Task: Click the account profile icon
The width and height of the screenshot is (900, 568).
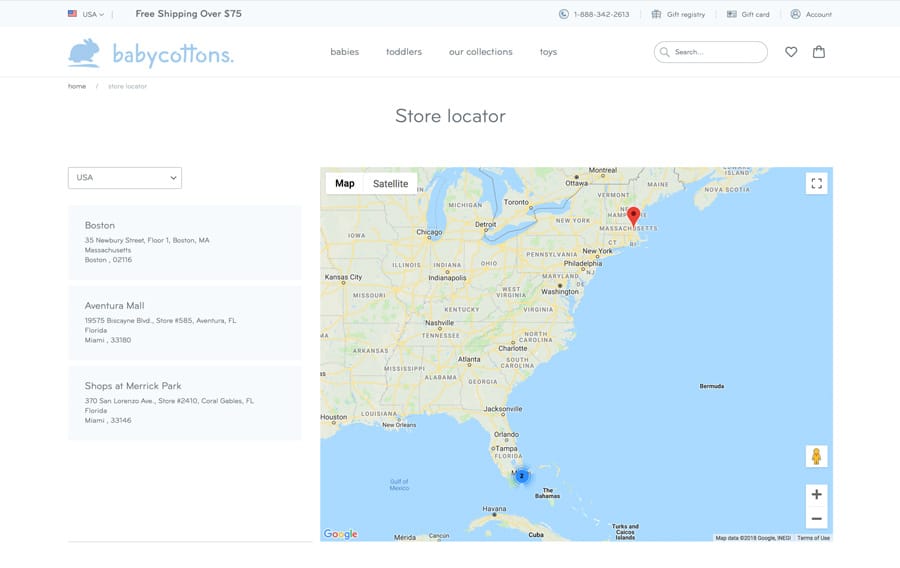Action: [796, 14]
